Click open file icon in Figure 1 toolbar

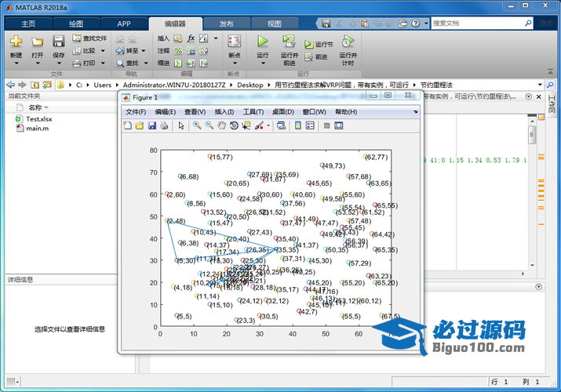point(140,125)
